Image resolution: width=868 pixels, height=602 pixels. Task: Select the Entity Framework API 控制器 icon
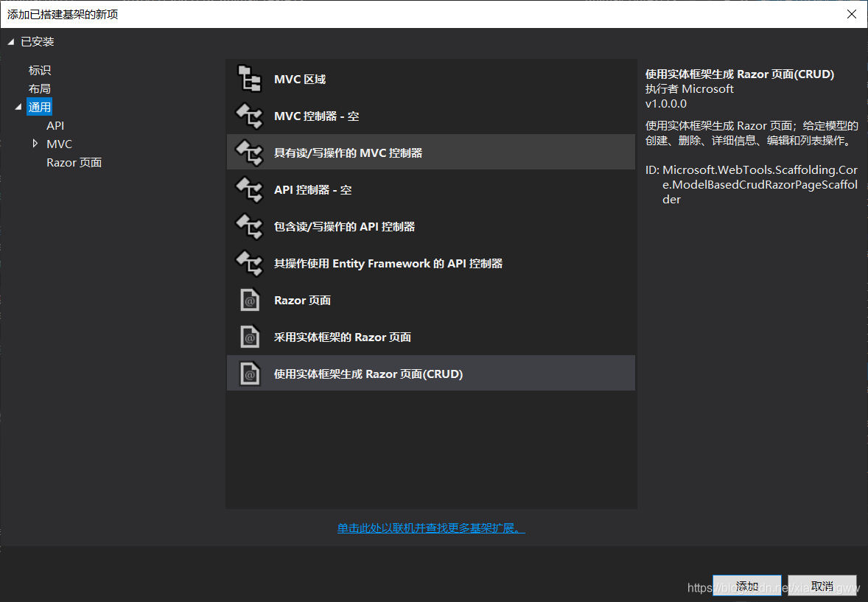pyautogui.click(x=249, y=263)
